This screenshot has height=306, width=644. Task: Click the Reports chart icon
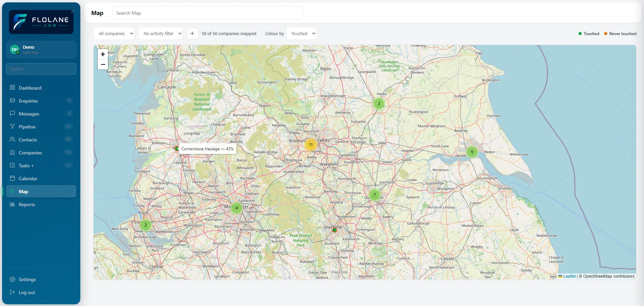click(x=13, y=204)
